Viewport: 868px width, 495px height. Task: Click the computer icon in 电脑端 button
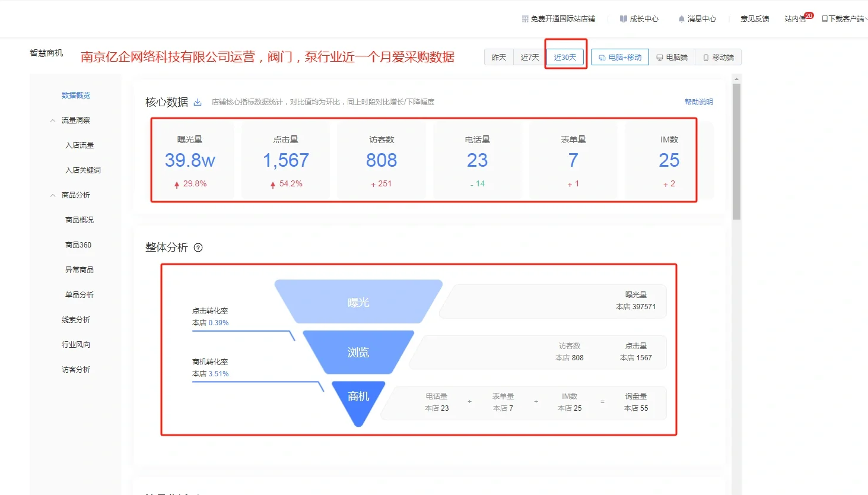tap(660, 57)
